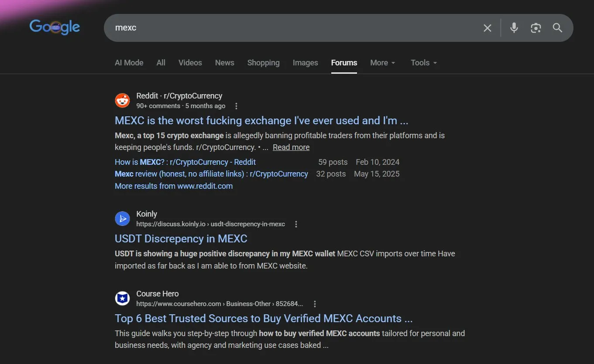The width and height of the screenshot is (594, 364).
Task: Open three-dot menu for Koinly result
Action: click(296, 224)
